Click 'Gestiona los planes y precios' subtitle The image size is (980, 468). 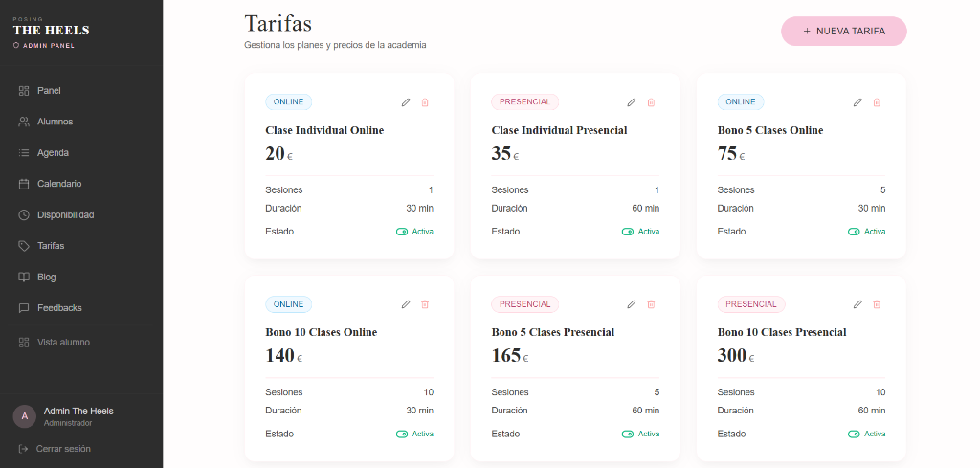[x=336, y=45]
